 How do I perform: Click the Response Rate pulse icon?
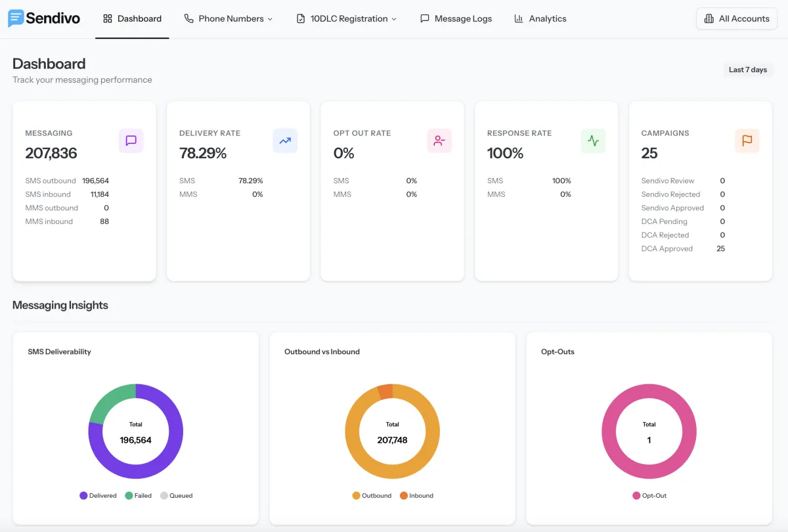593,141
